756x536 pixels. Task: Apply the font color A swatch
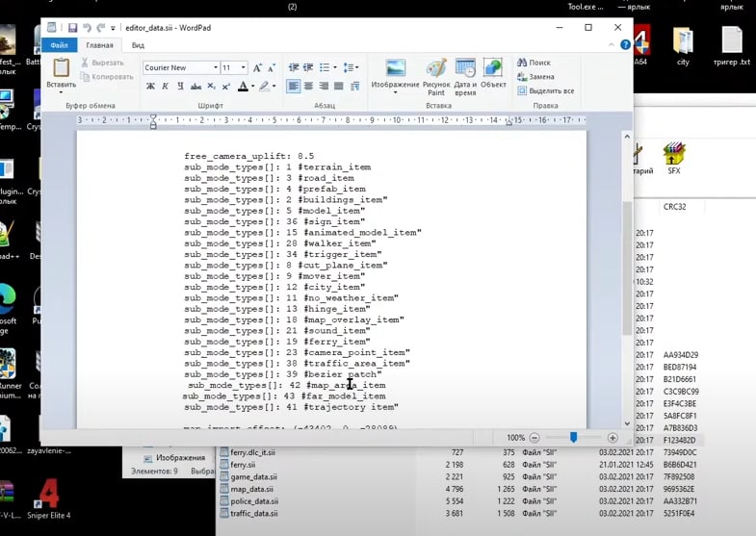click(x=243, y=87)
